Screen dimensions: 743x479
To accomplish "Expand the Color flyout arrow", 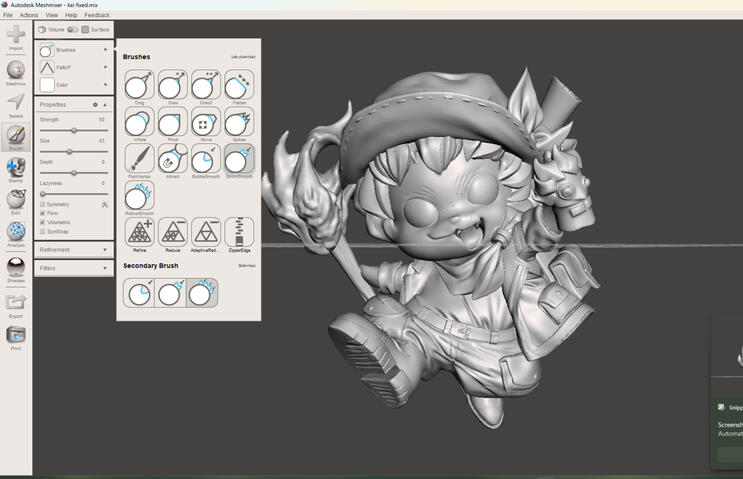I will pos(105,85).
